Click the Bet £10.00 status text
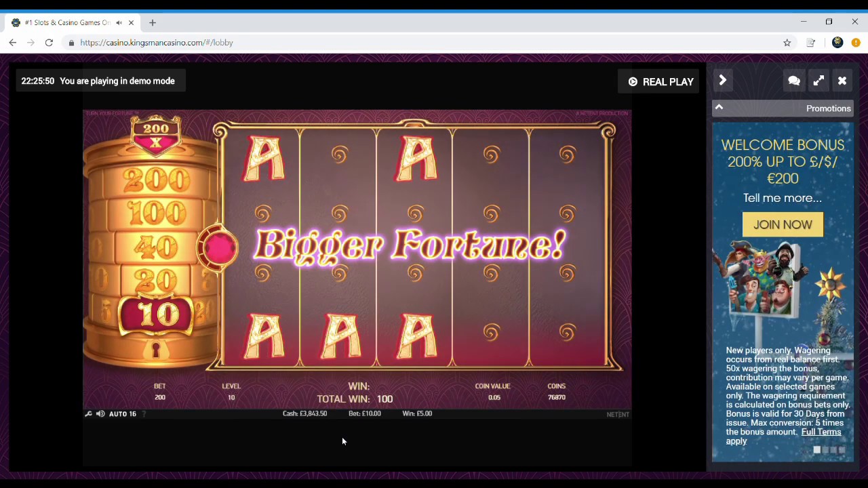 (365, 413)
